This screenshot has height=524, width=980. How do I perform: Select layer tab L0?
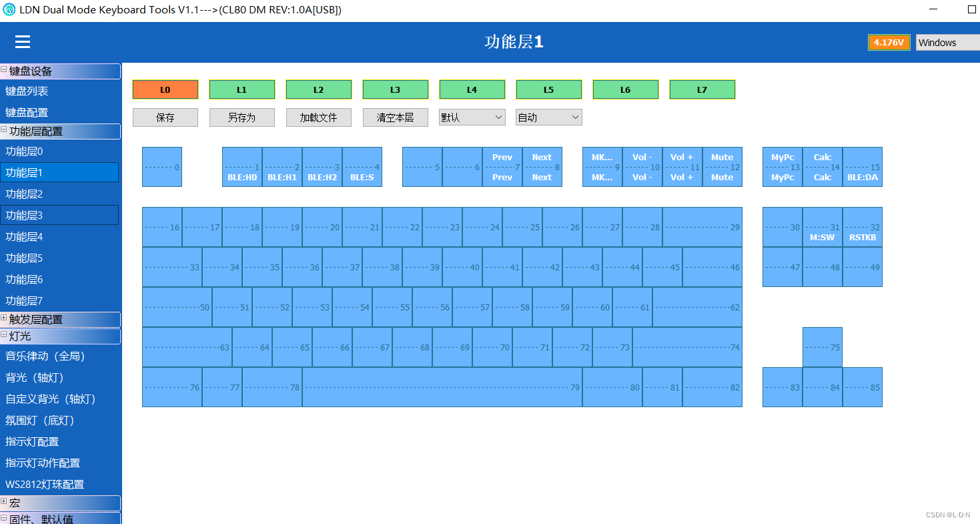(165, 89)
